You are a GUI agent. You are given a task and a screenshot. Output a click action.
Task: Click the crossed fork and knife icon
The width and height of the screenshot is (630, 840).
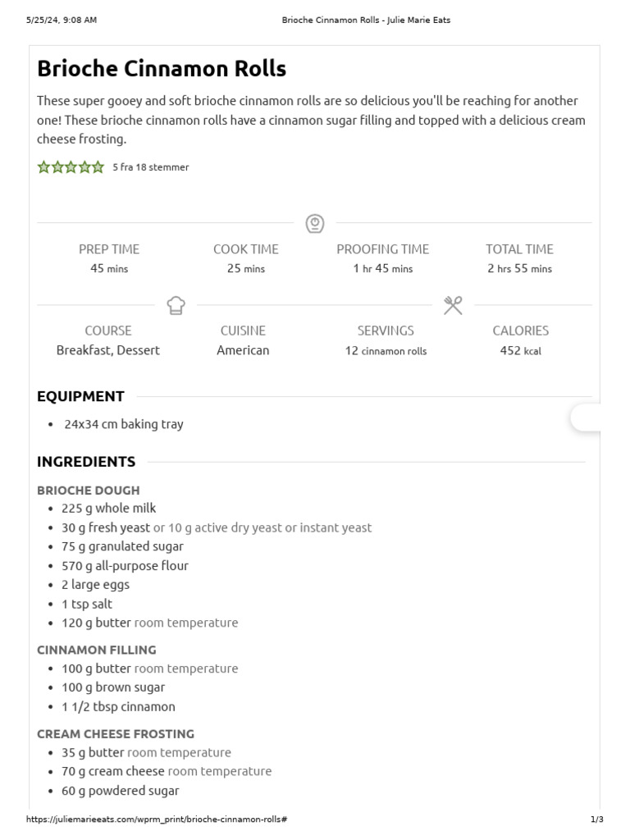click(453, 306)
